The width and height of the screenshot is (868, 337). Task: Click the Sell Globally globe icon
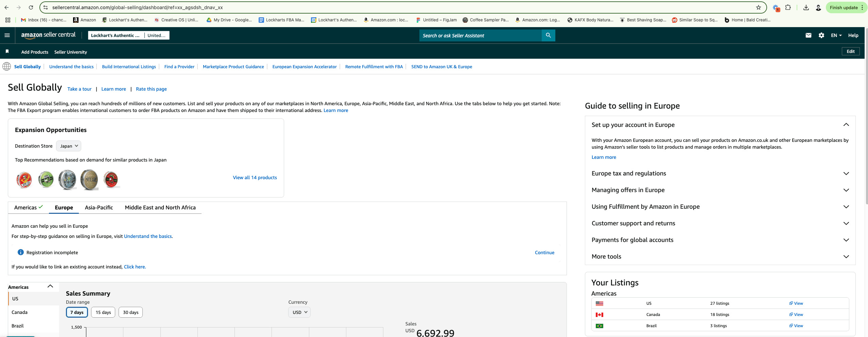[x=6, y=66]
